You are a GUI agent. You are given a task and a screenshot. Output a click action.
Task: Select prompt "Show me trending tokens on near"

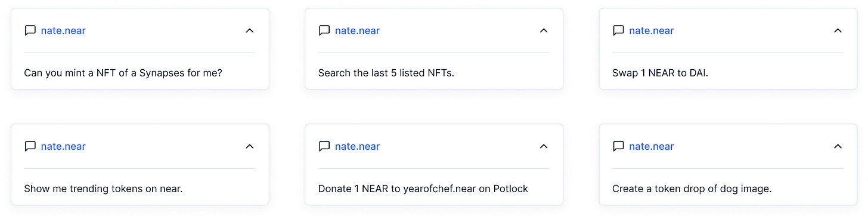[103, 189]
